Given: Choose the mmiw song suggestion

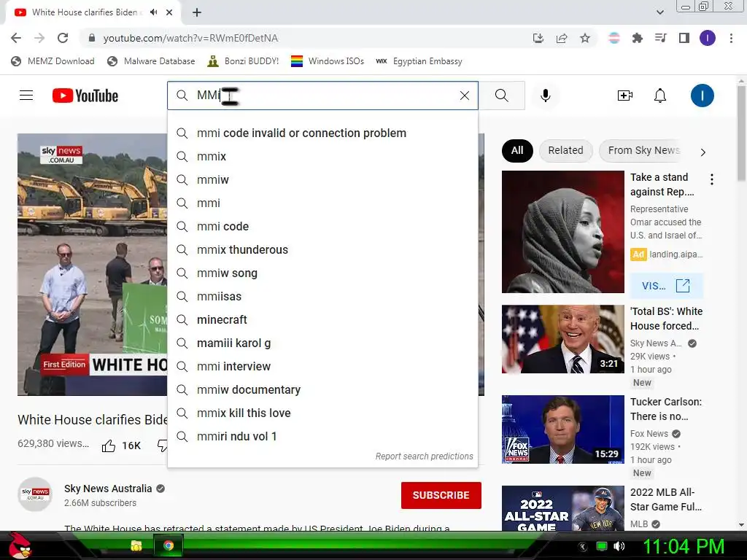Looking at the screenshot, I should pyautogui.click(x=322, y=273).
